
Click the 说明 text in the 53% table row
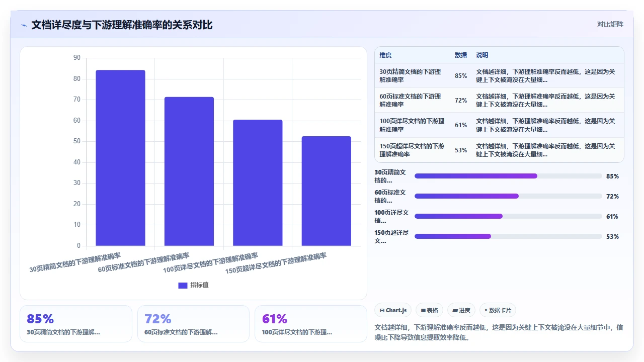[545, 150]
